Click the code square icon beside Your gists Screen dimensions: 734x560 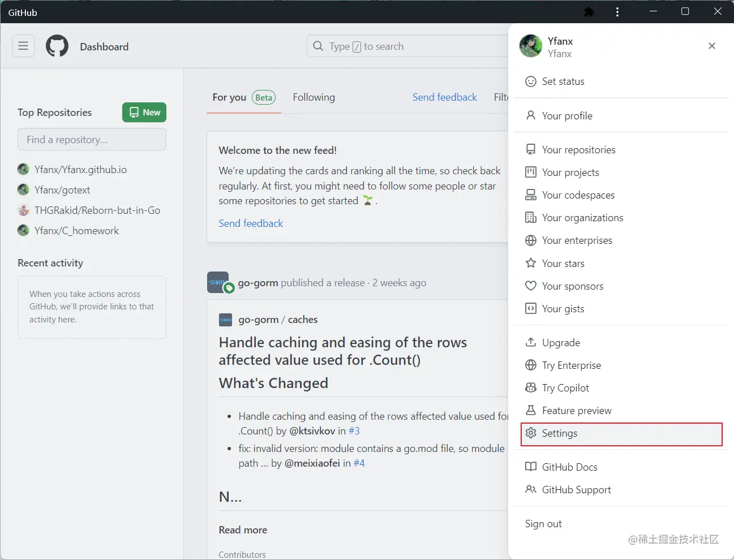531,308
